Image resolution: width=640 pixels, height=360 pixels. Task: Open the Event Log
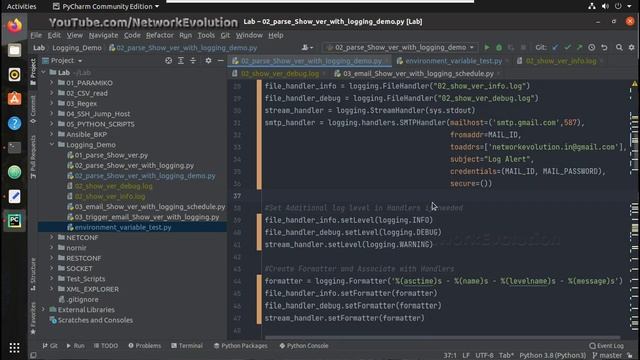(x=607, y=346)
